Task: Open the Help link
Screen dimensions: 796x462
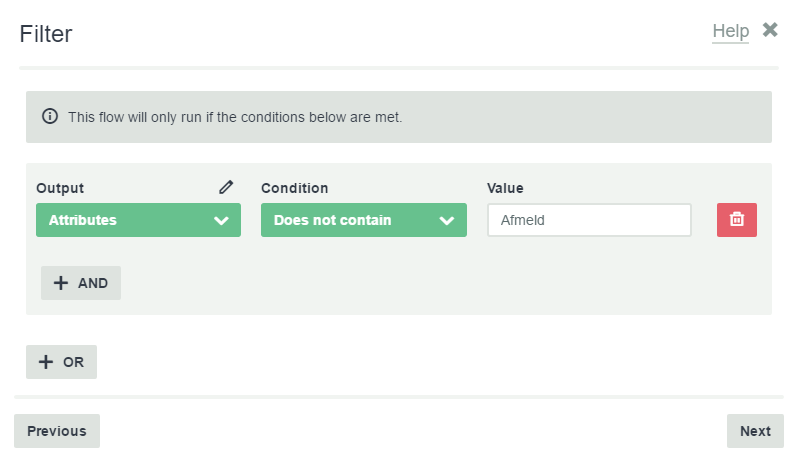Action: (x=731, y=31)
